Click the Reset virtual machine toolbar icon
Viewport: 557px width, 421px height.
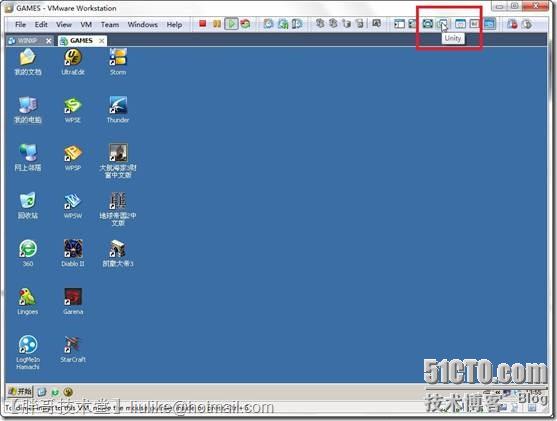pos(245,24)
